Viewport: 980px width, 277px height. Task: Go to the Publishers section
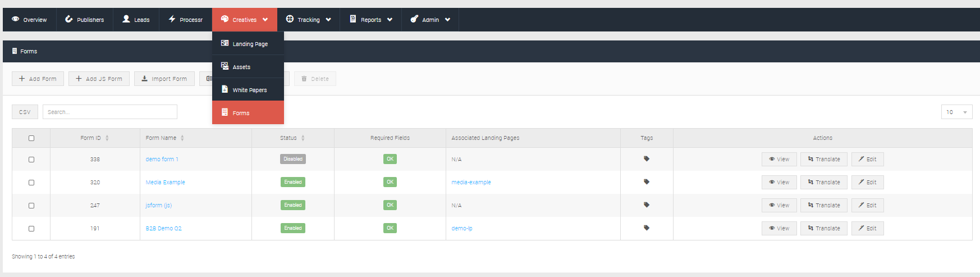85,20
